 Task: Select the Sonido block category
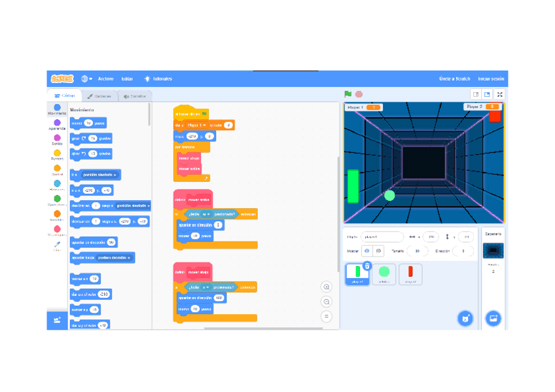[57, 140]
